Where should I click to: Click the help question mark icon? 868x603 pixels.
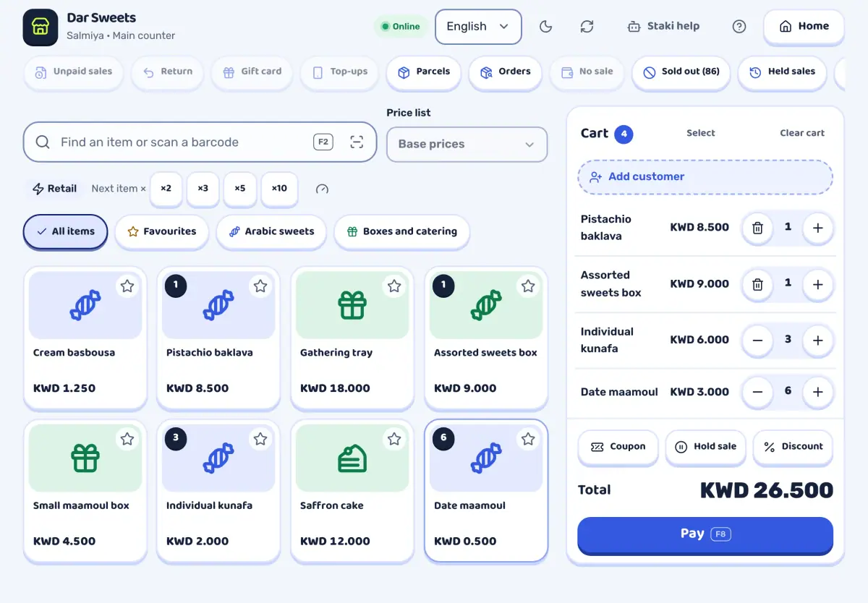[739, 27]
